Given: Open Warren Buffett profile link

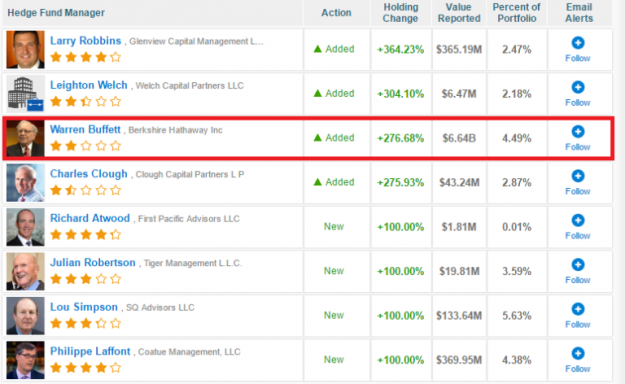Looking at the screenshot, I should [x=85, y=129].
